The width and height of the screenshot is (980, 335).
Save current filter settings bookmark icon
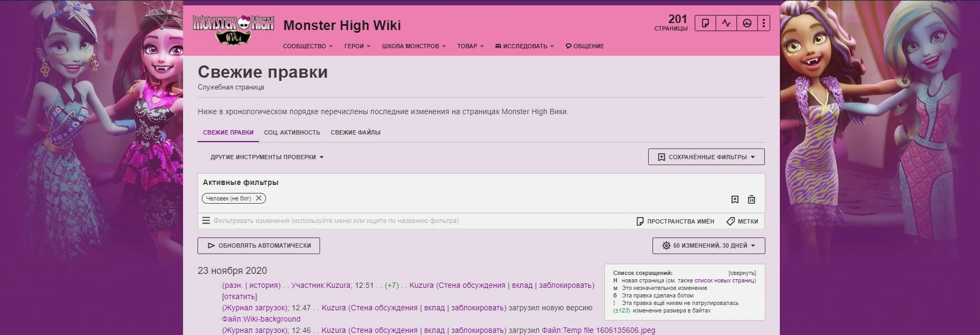pyautogui.click(x=735, y=199)
